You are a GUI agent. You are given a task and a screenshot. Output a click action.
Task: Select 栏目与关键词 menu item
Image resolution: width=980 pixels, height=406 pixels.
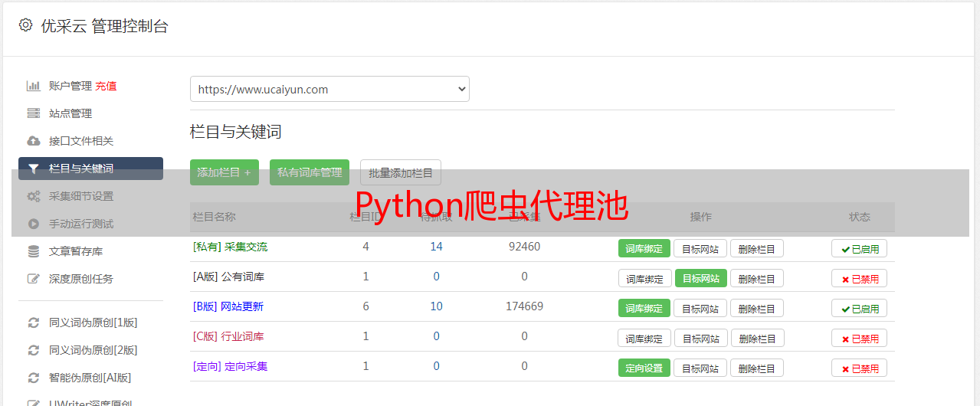[90, 169]
